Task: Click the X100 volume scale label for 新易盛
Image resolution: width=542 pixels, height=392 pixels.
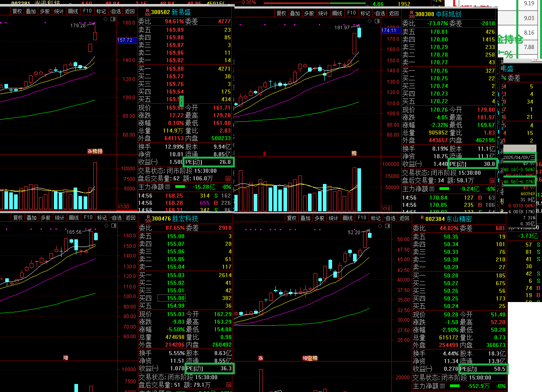Action: click(x=123, y=207)
